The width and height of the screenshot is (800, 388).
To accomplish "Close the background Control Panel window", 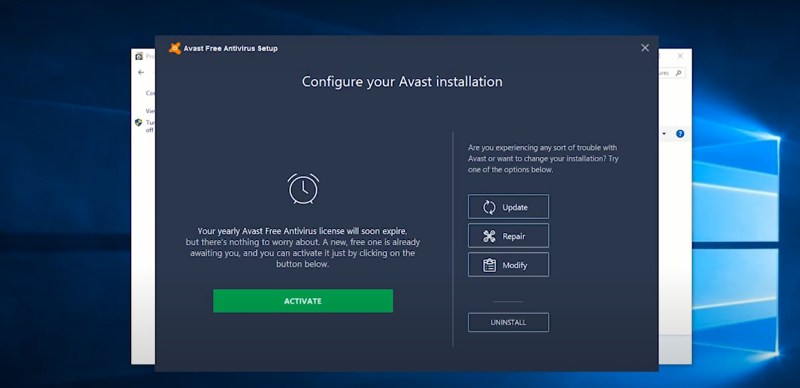I will point(680,56).
